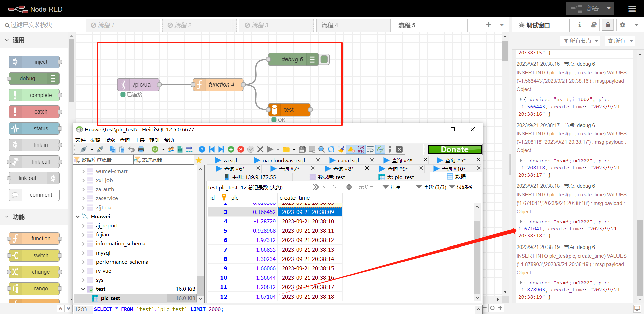Click the blue help question mark icon
The width and height of the screenshot is (644, 314).
coord(202,149)
